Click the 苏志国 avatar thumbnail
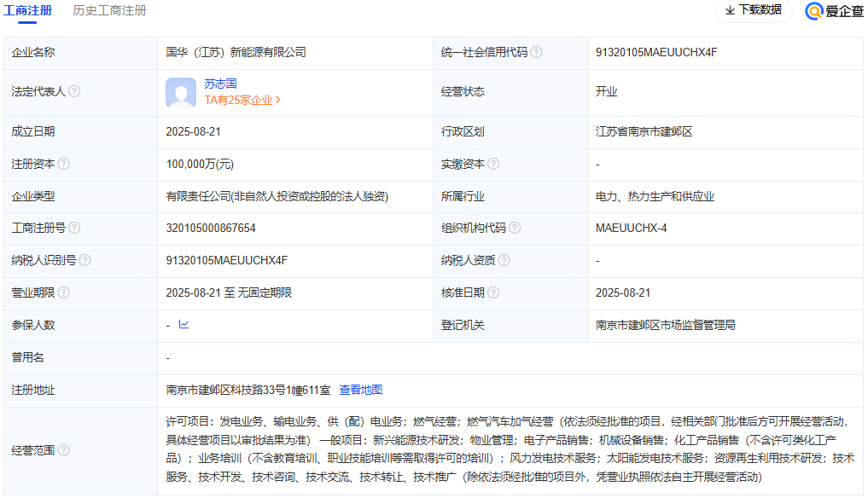Viewport: 868px width, 498px height. [x=181, y=92]
